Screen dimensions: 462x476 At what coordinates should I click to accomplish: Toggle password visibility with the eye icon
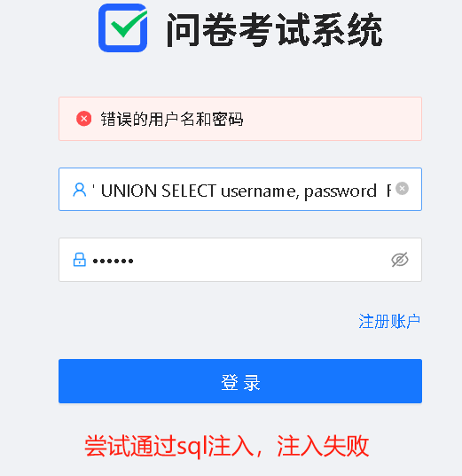pyautogui.click(x=400, y=260)
